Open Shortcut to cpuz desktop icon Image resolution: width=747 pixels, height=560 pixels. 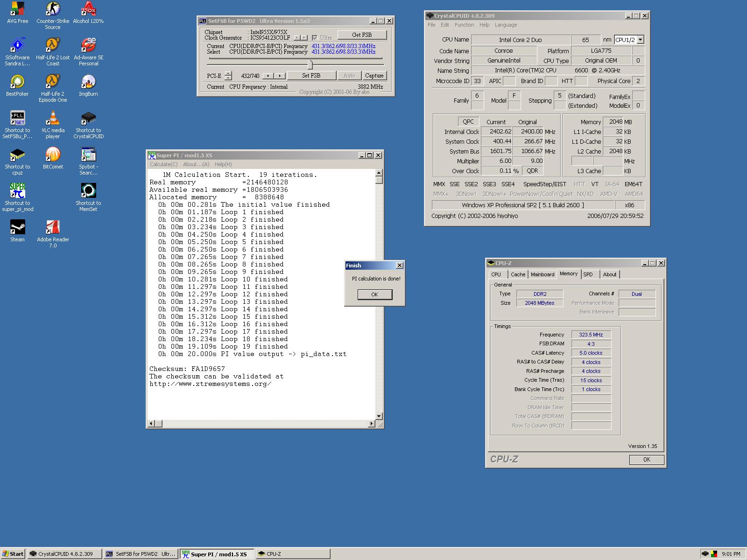click(x=17, y=161)
